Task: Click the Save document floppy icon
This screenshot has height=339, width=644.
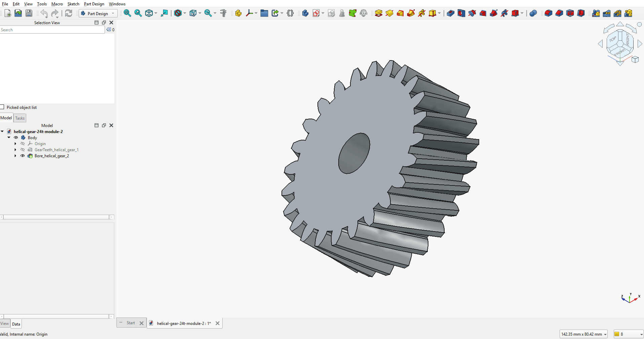Action: coord(29,13)
